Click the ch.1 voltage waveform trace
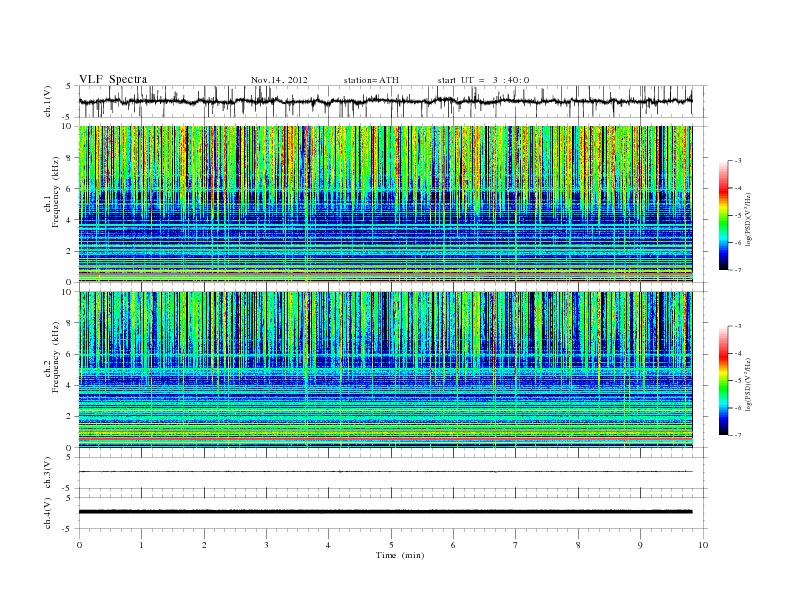 (x=385, y=101)
